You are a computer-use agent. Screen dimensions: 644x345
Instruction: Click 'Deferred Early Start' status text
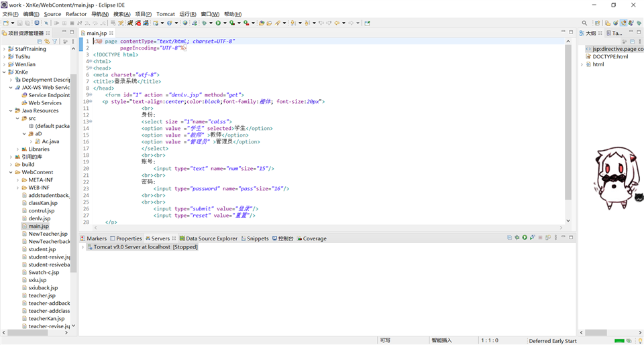[x=552, y=341]
